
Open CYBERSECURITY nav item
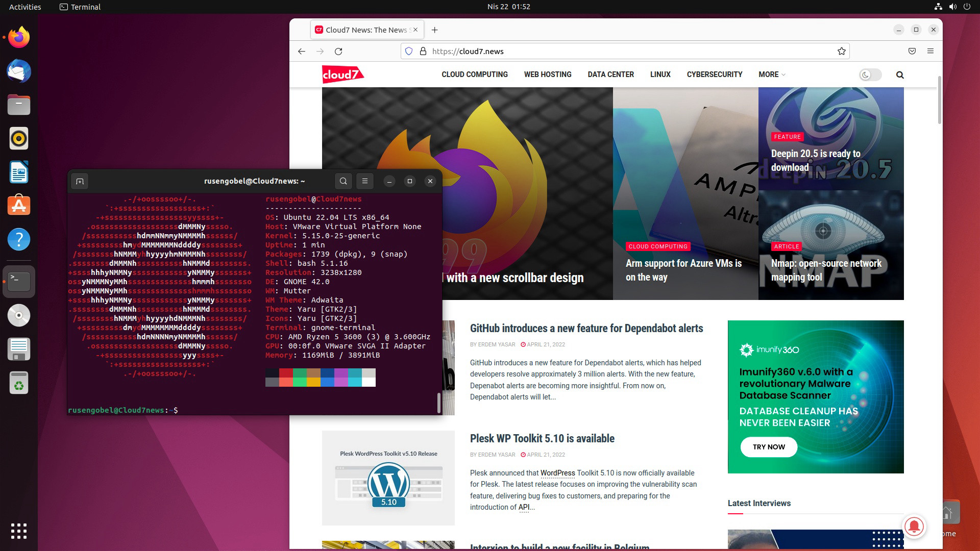click(x=715, y=74)
